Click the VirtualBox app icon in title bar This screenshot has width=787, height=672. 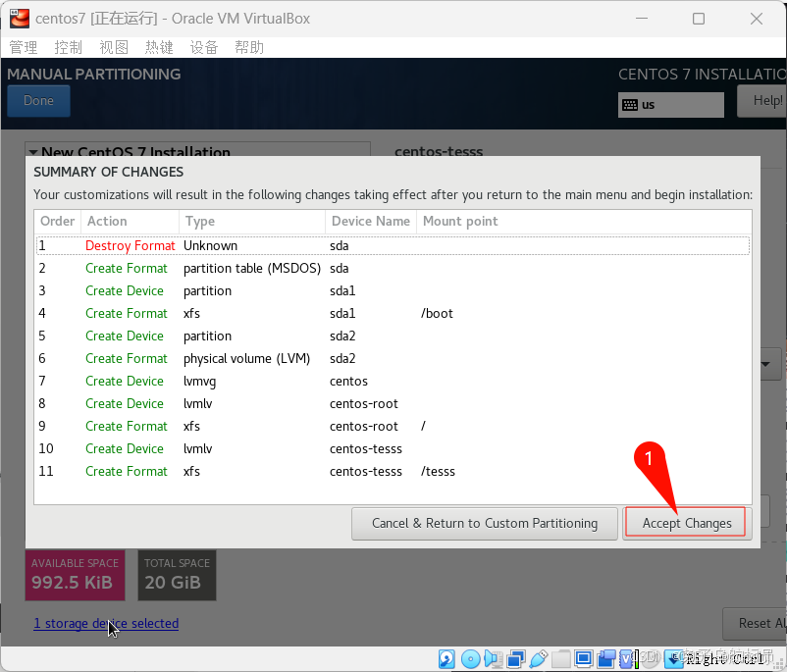(x=20, y=19)
